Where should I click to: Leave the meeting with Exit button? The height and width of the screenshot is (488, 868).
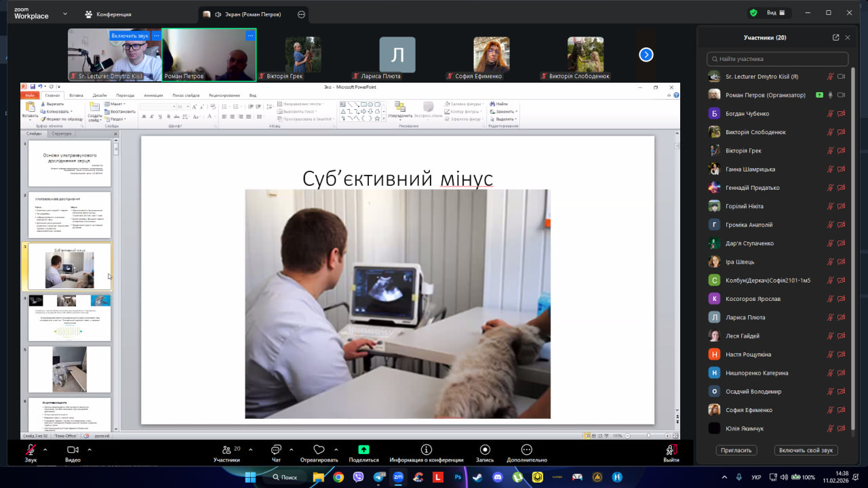point(671,451)
